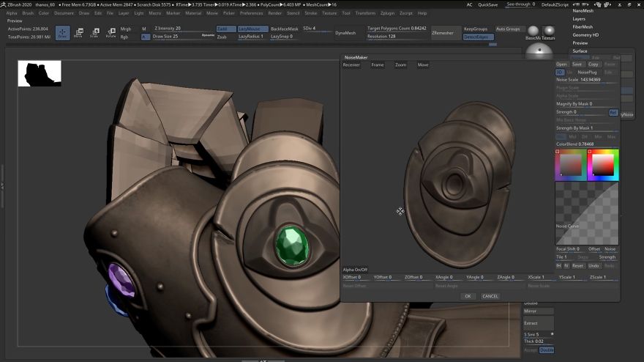Open the Zplugin menu
Viewport: 644px width, 362px height.
387,13
